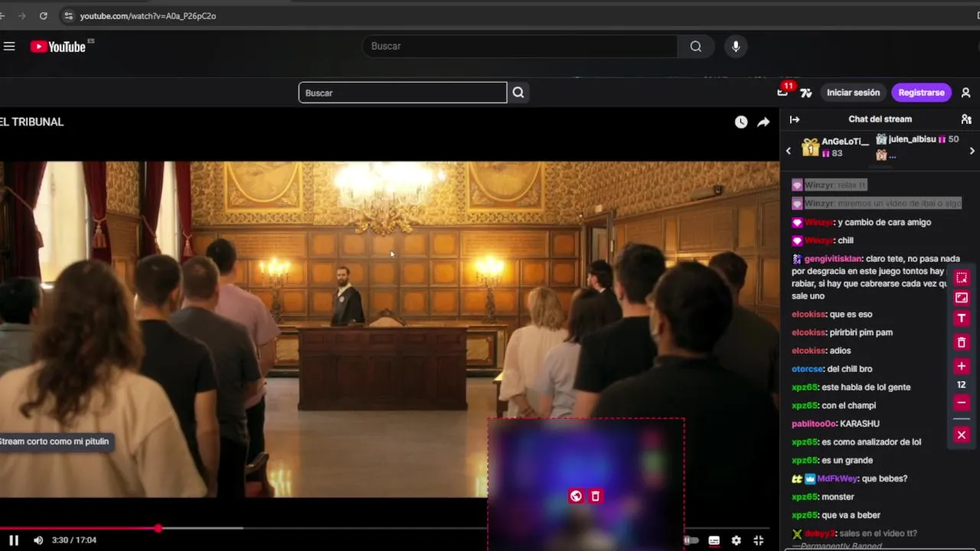Click 'Chat del stream' header title
Image resolution: width=980 pixels, height=551 pixels.
[x=880, y=119]
